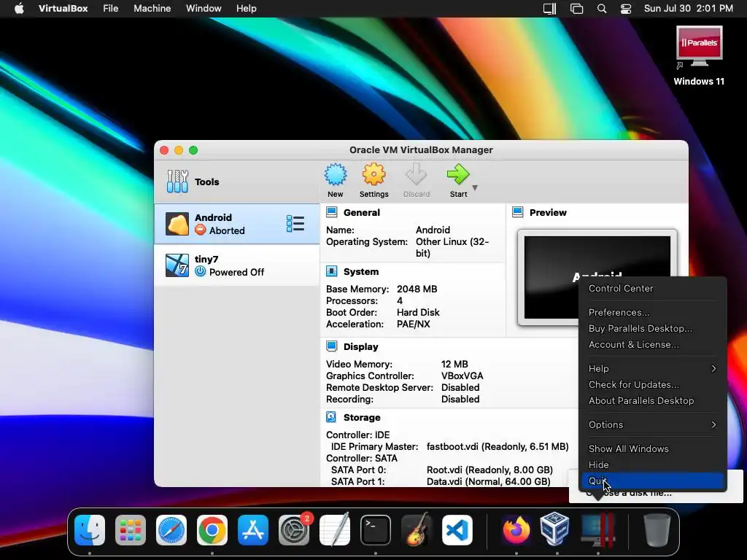
Task: Open Android machine's list menu icon
Action: click(295, 224)
